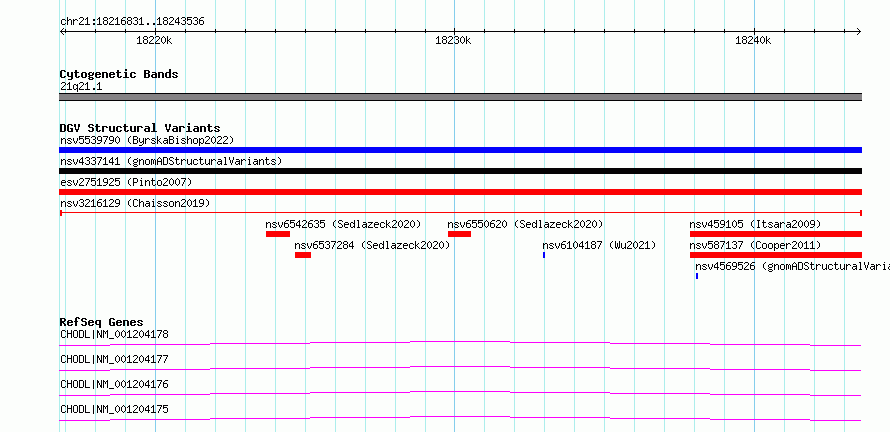Open CHODL|NM_001204178 transcript label
This screenshot has width=890, height=432.
click(114, 334)
